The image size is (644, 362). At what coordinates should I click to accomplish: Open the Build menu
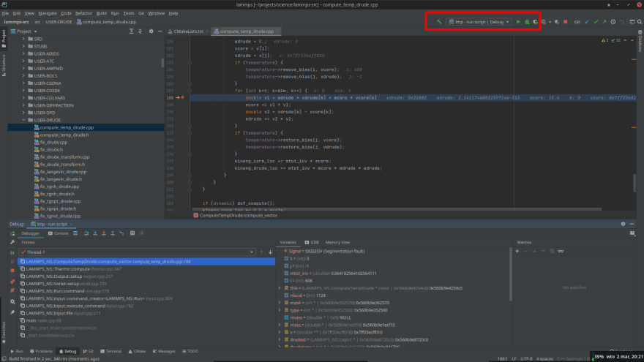tap(102, 13)
